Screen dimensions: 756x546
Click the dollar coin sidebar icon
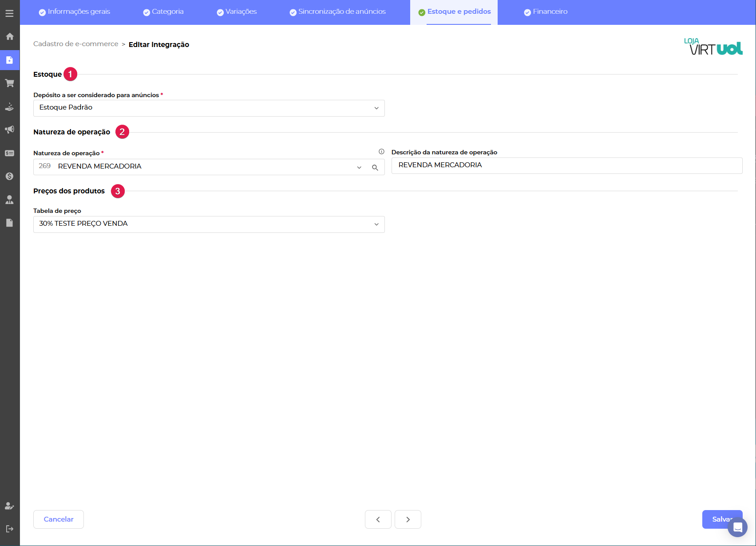(9, 176)
